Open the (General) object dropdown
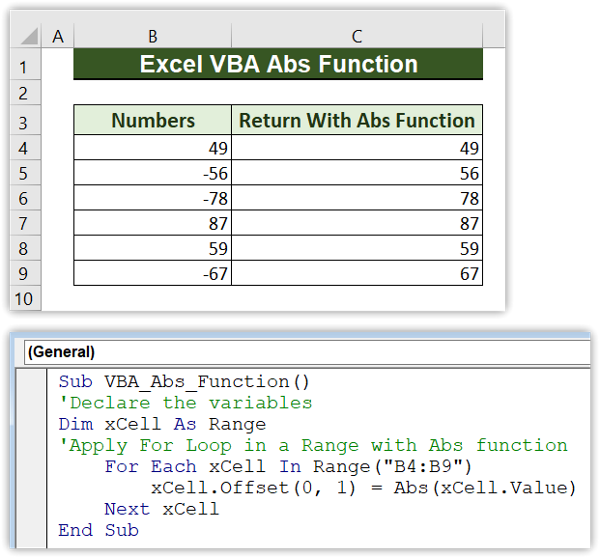This screenshot has height=558, width=600. [x=307, y=352]
